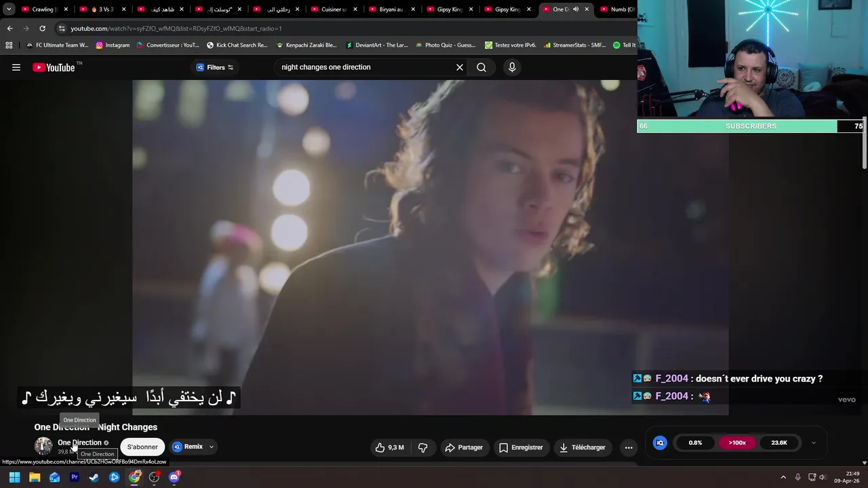Viewport: 868px width, 488px height.
Task: Open the YouTube hamburger guide menu
Action: (x=16, y=67)
